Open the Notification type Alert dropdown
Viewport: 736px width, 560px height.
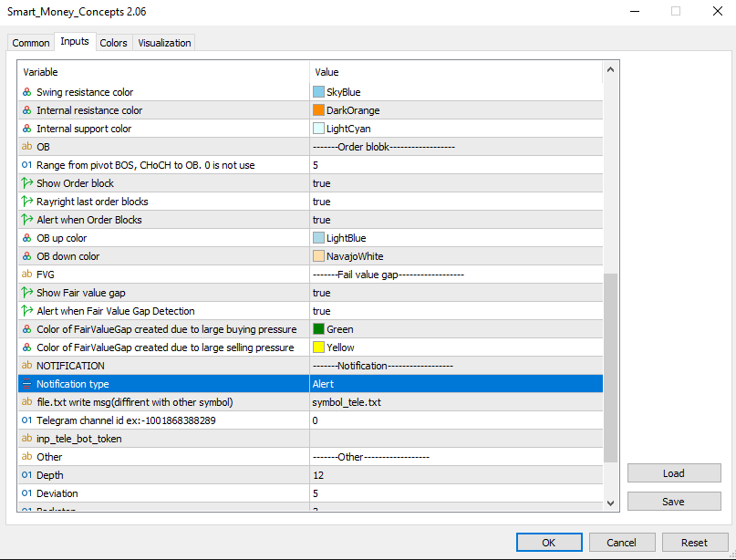[456, 384]
